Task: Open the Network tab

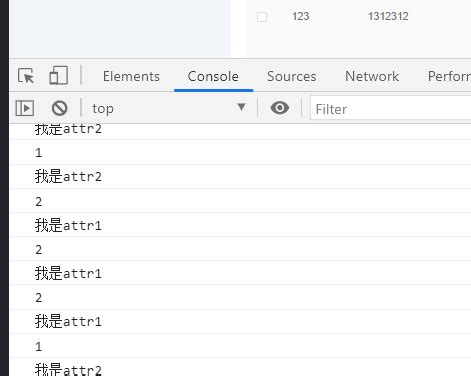Action: (372, 76)
